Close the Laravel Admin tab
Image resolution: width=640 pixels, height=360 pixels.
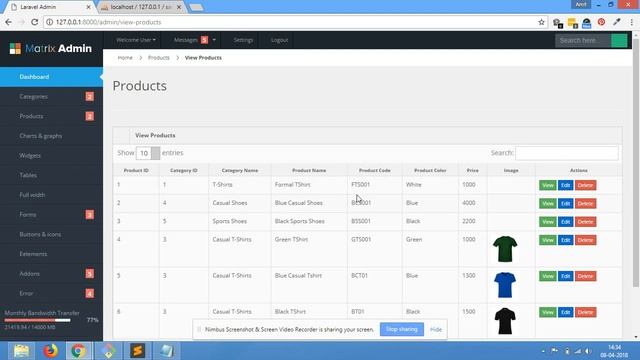pos(89,7)
